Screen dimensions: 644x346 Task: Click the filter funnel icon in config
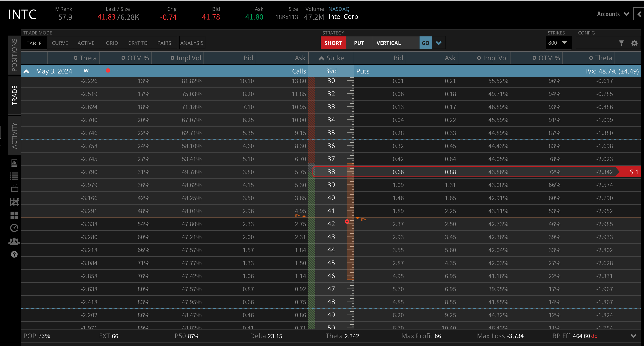621,43
